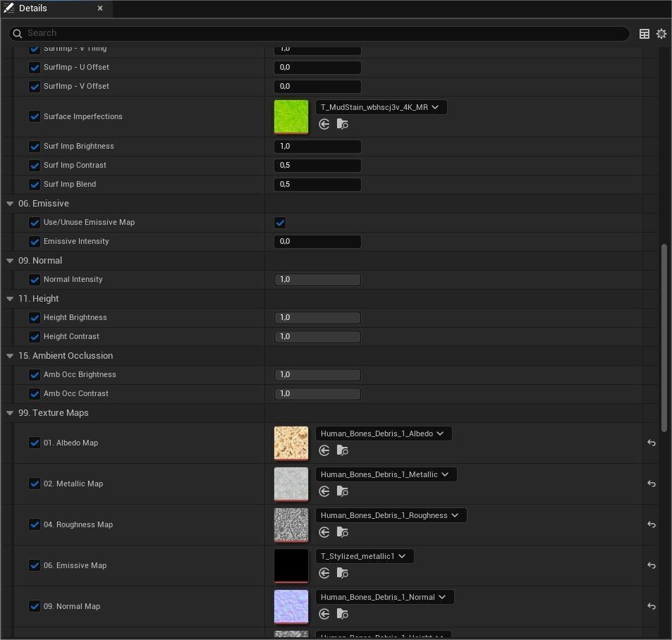
Task: Click the purple Normal Map thumbnail
Action: click(x=291, y=607)
